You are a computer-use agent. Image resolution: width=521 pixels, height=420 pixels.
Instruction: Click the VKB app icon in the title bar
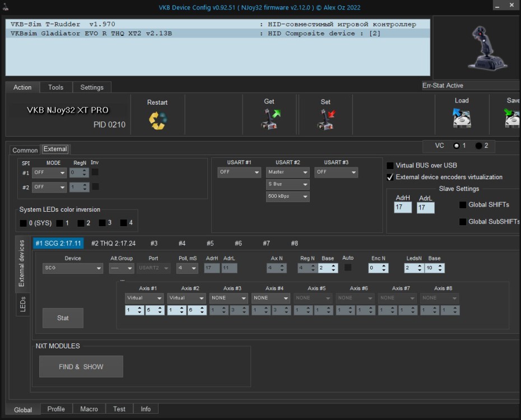tap(6, 6)
